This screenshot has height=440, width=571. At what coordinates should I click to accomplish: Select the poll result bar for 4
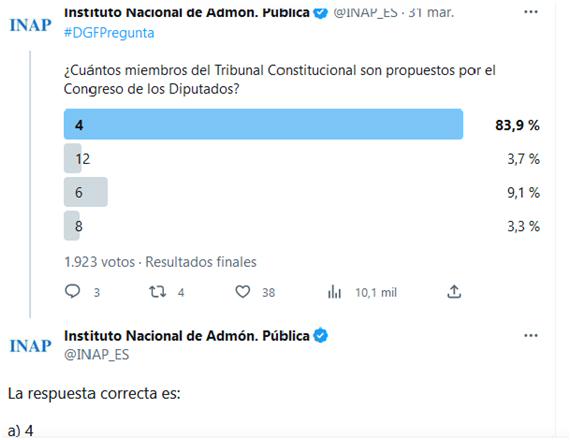263,124
